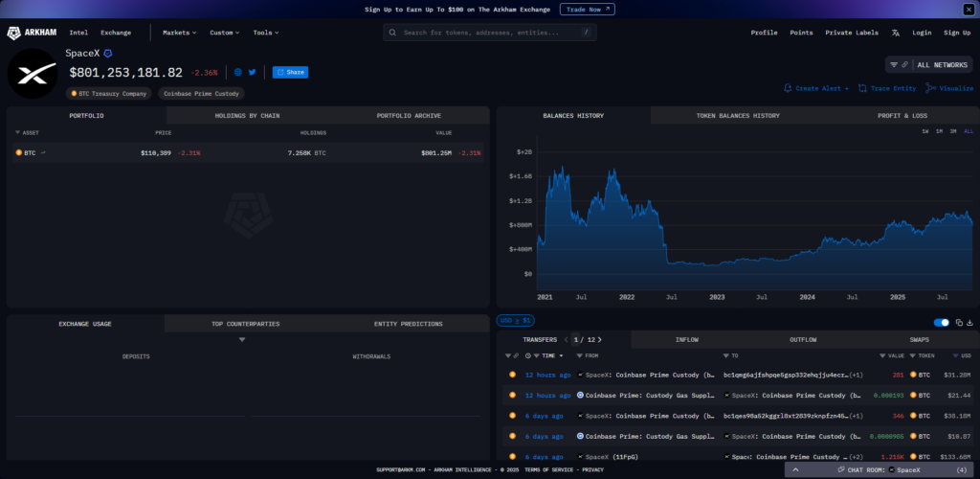Switch to Portfolio Archive tab
Viewport: 980px width, 479px height.
pyautogui.click(x=409, y=116)
